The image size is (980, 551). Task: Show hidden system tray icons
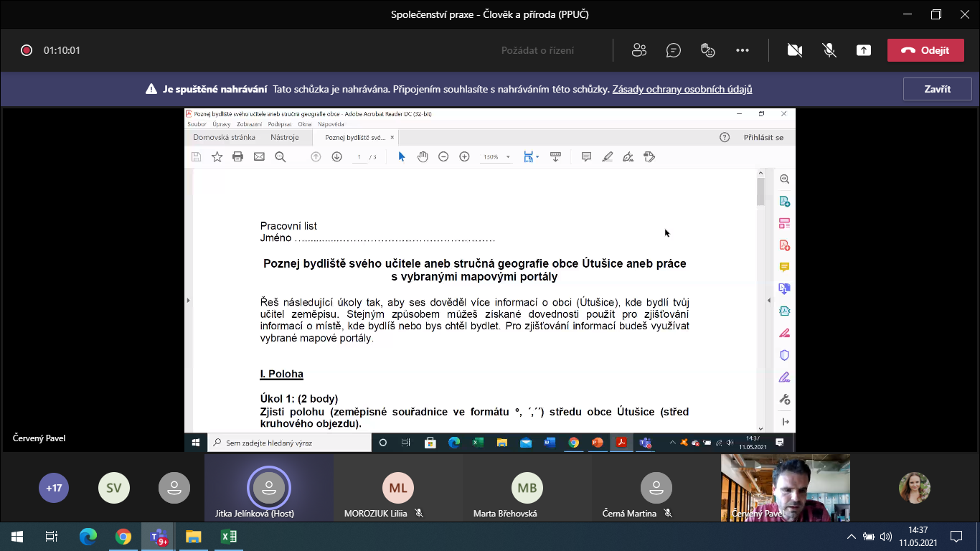[852, 537]
